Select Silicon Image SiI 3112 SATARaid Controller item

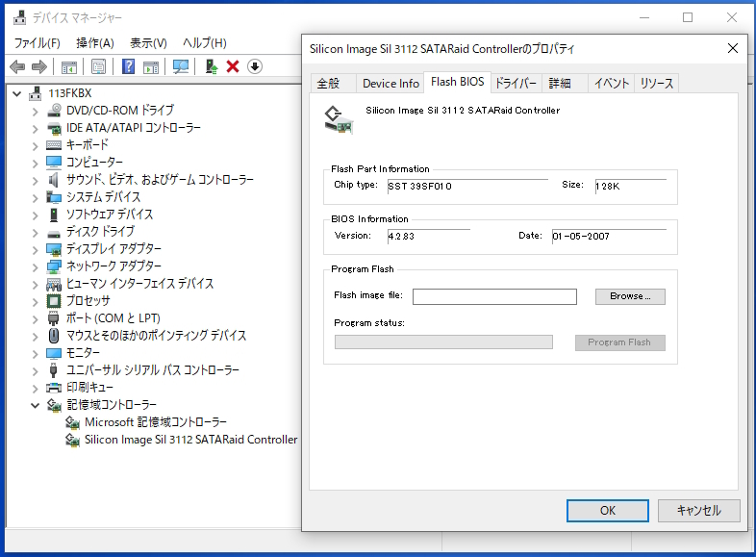pyautogui.click(x=191, y=440)
